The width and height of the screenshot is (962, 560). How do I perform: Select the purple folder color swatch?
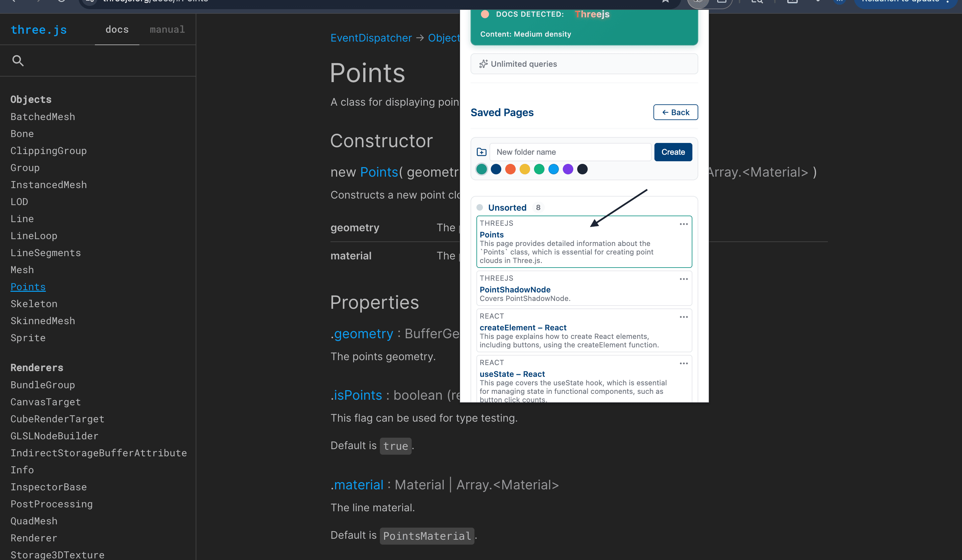[x=568, y=169]
